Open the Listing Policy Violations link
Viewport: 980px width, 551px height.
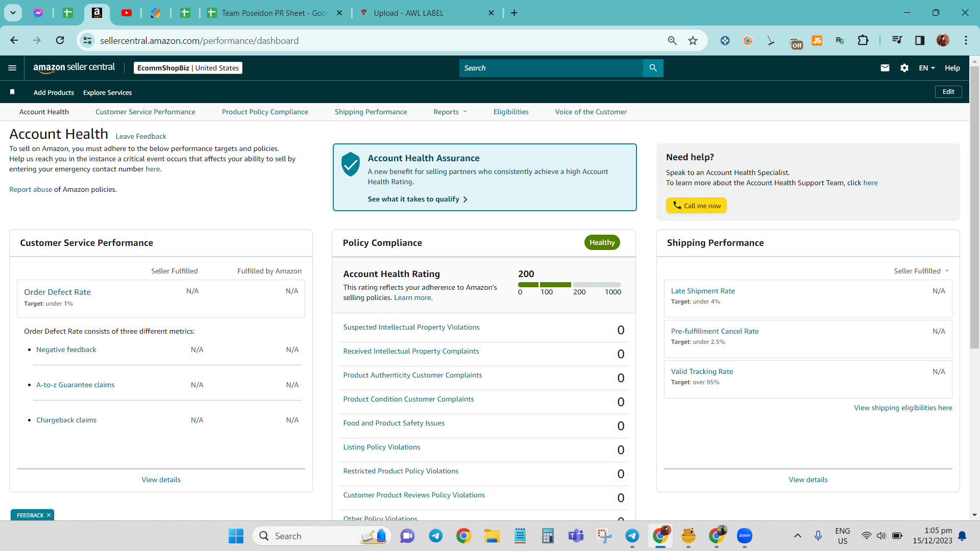381,447
